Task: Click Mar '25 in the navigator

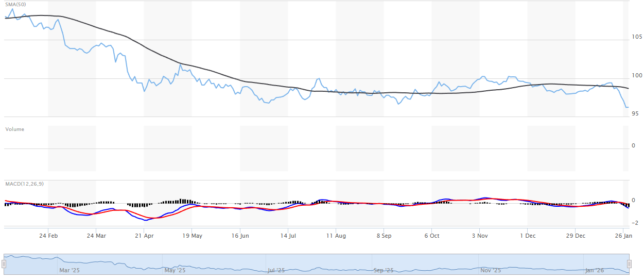Action: pyautogui.click(x=69, y=270)
